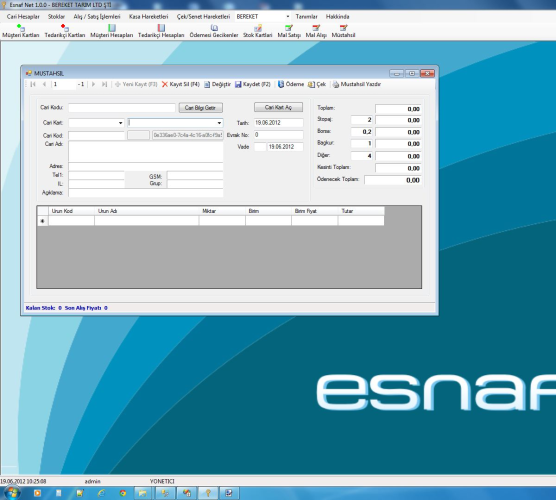
Task: Open Müstahsil toolbar icon
Action: tap(343, 31)
